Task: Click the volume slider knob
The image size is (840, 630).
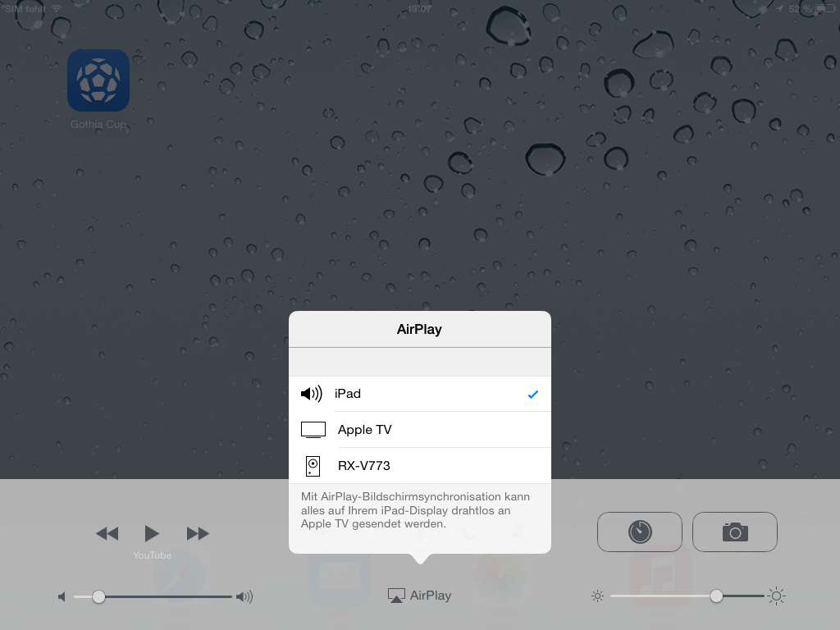Action: point(98,596)
